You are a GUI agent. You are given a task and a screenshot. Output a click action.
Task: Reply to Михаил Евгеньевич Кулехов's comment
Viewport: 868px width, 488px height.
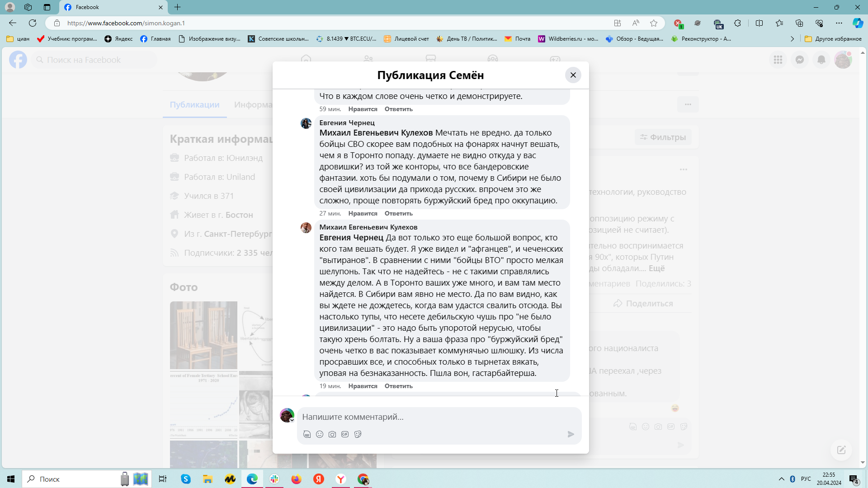[x=398, y=386]
